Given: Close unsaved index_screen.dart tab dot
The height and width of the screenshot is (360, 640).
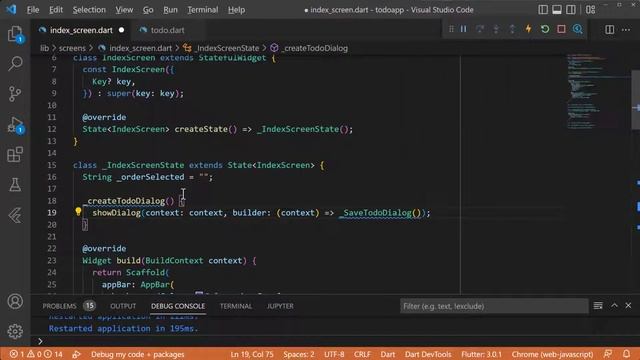Looking at the screenshot, I should coord(121,30).
